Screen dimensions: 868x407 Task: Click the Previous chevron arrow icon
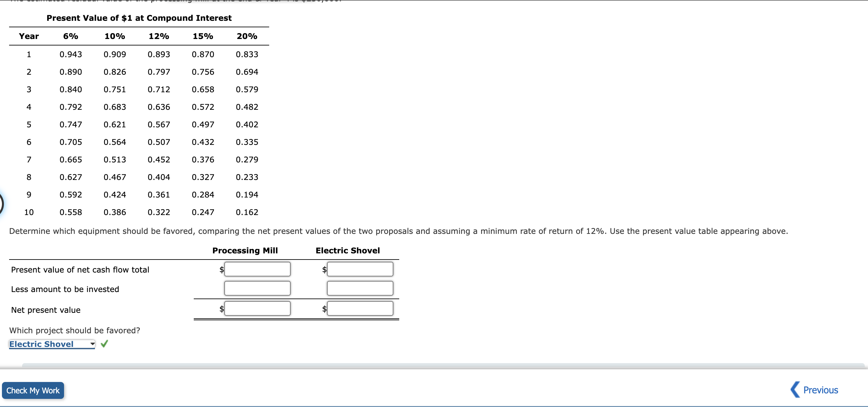tap(795, 389)
